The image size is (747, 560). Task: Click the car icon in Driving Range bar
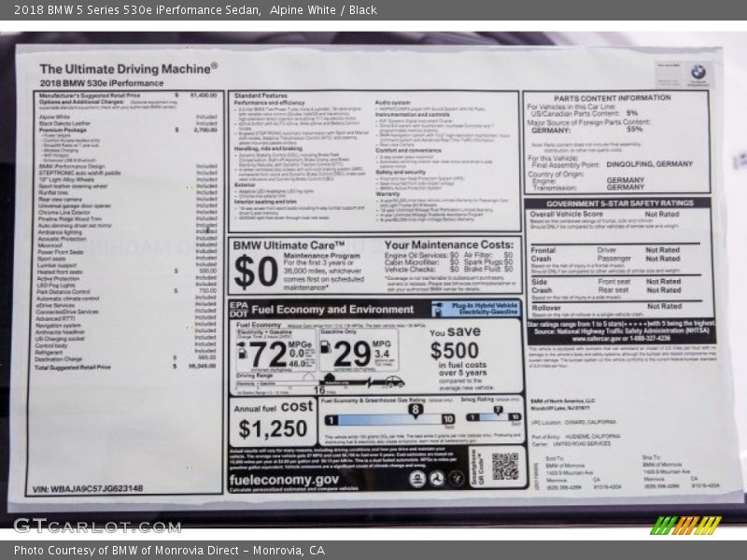pyautogui.click(x=395, y=381)
